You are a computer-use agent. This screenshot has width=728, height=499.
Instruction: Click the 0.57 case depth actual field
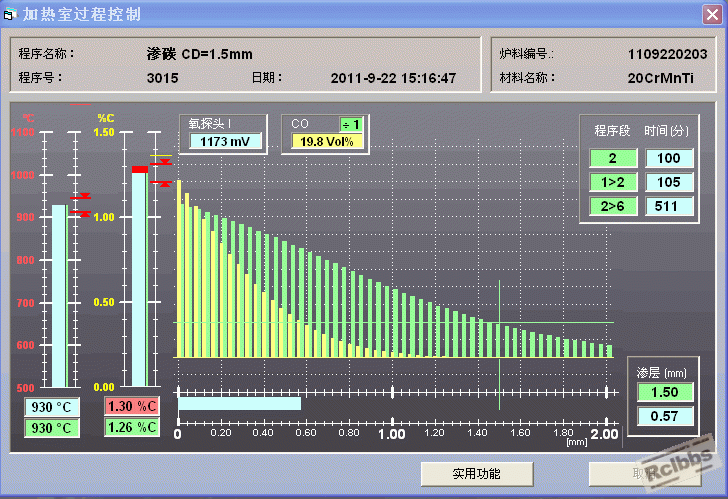pos(665,416)
